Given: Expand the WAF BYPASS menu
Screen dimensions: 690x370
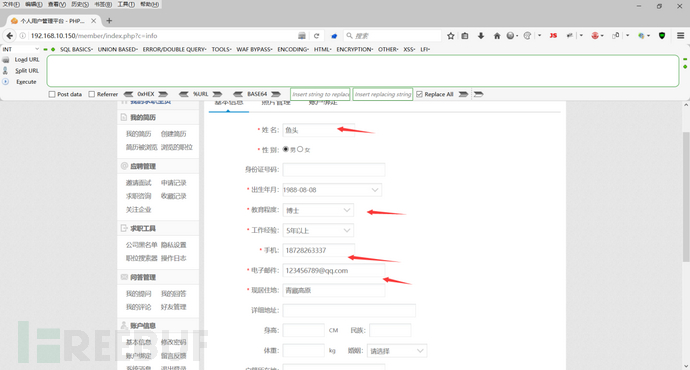Looking at the screenshot, I should pyautogui.click(x=254, y=49).
